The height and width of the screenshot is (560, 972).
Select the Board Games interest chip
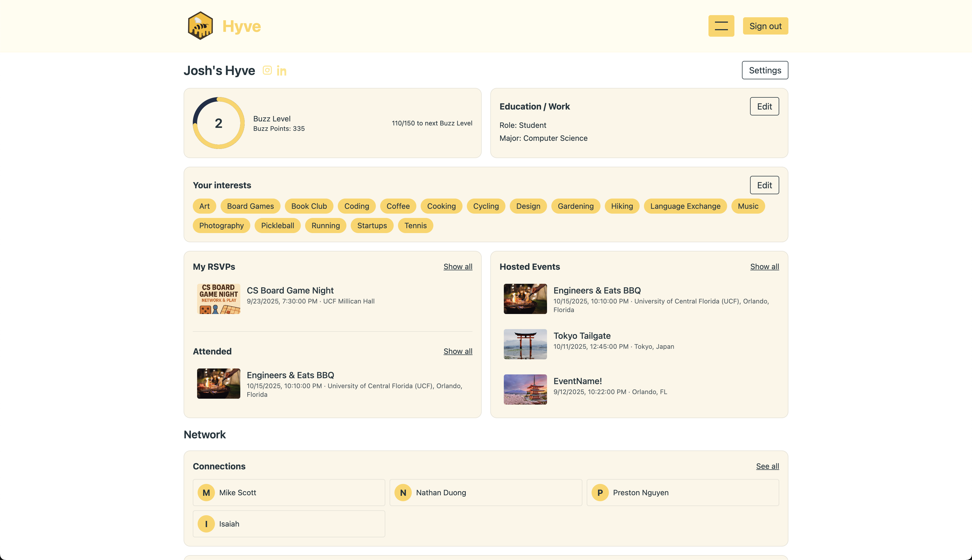(x=250, y=206)
